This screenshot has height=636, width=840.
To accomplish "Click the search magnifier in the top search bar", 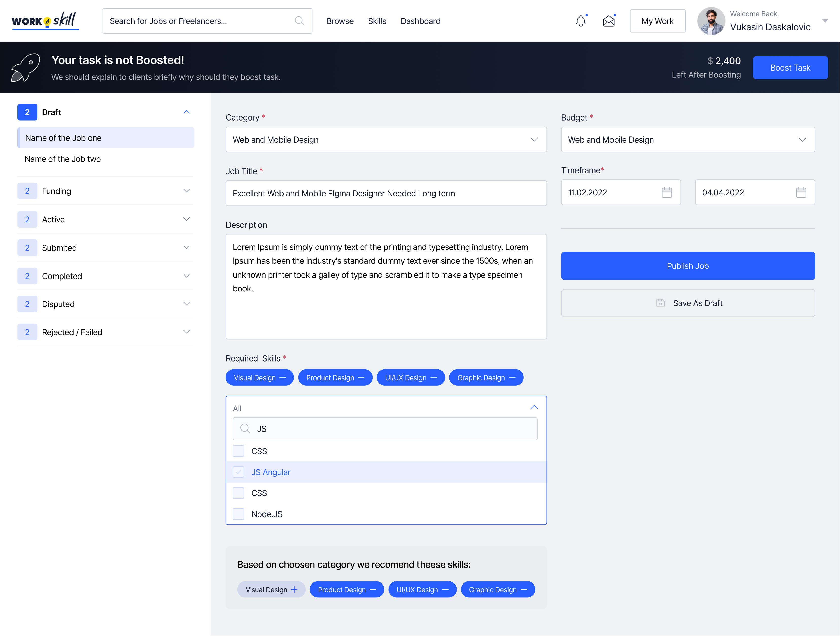I will 300,21.
